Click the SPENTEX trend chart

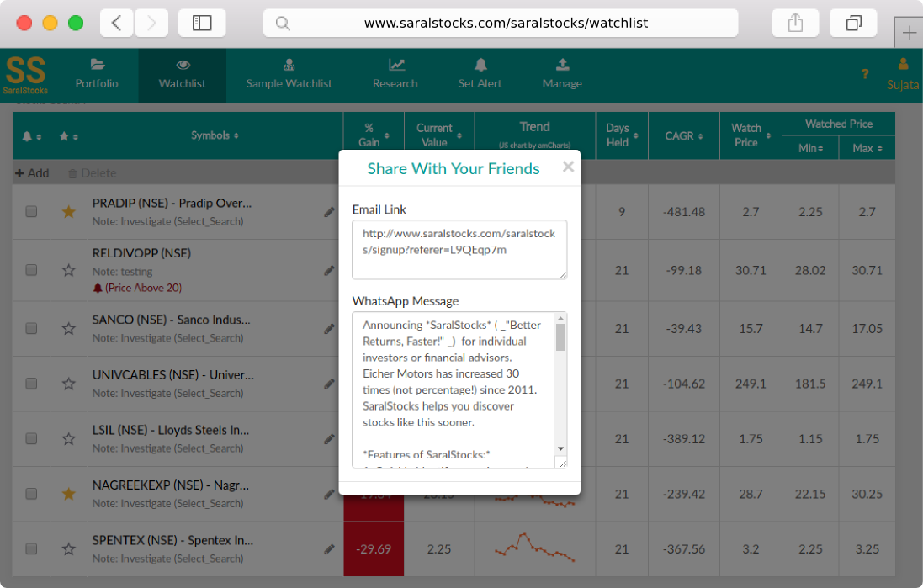pos(534,548)
